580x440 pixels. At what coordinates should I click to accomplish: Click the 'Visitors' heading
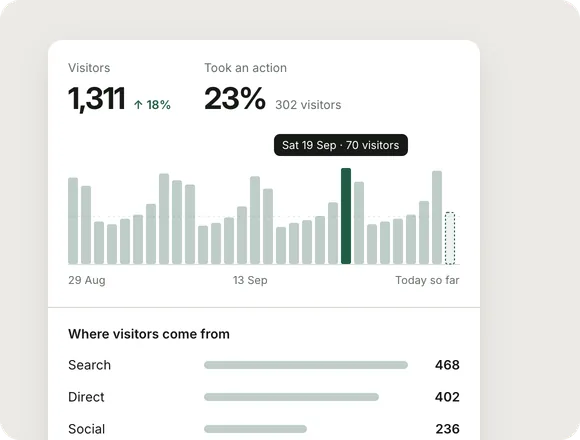pyautogui.click(x=89, y=68)
